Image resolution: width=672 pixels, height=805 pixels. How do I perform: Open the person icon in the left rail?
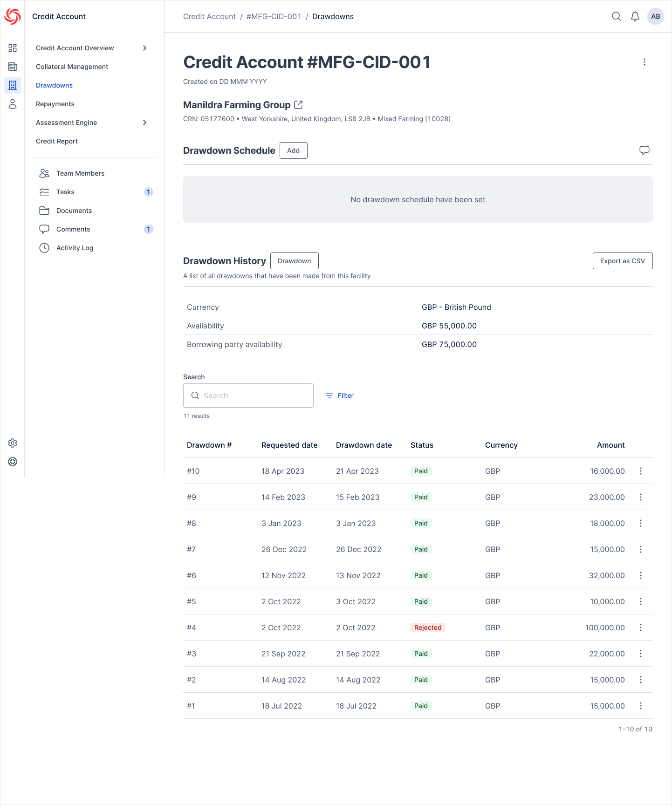13,104
